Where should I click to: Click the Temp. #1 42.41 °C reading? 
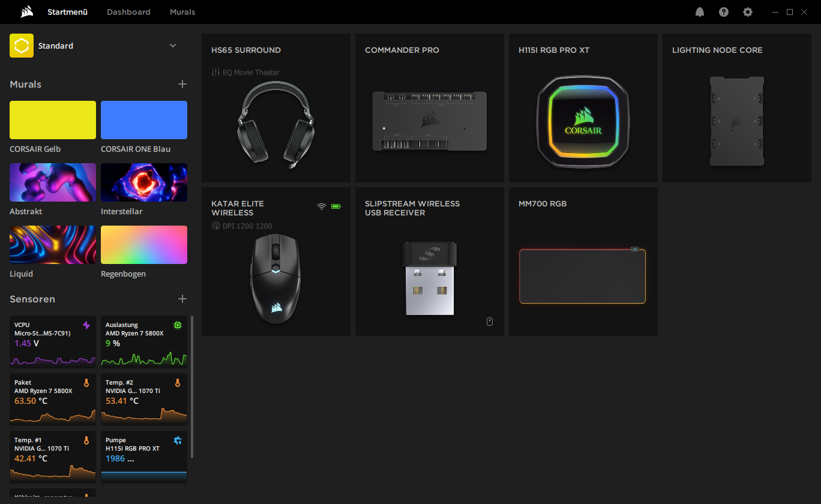click(31, 458)
